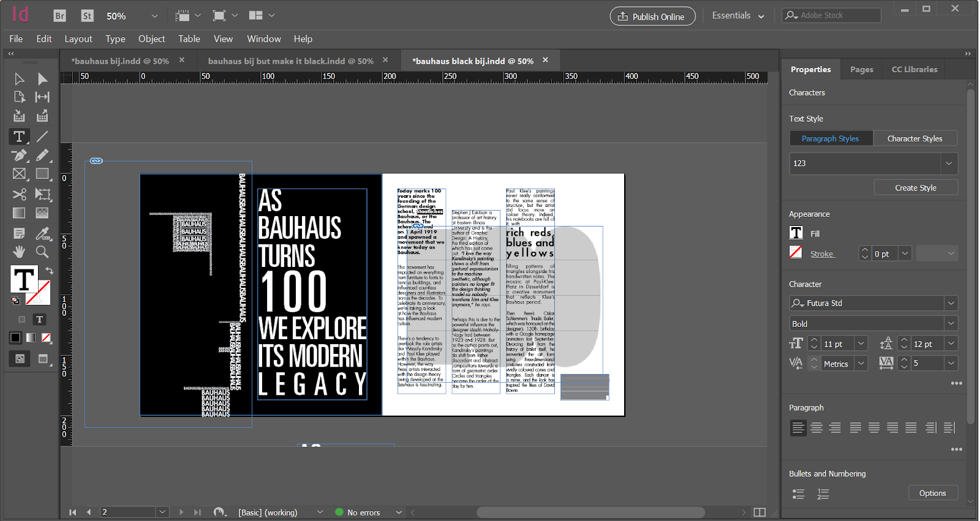The width and height of the screenshot is (980, 521).
Task: Switch to bauhaus bij.indd document tab
Action: pos(120,61)
